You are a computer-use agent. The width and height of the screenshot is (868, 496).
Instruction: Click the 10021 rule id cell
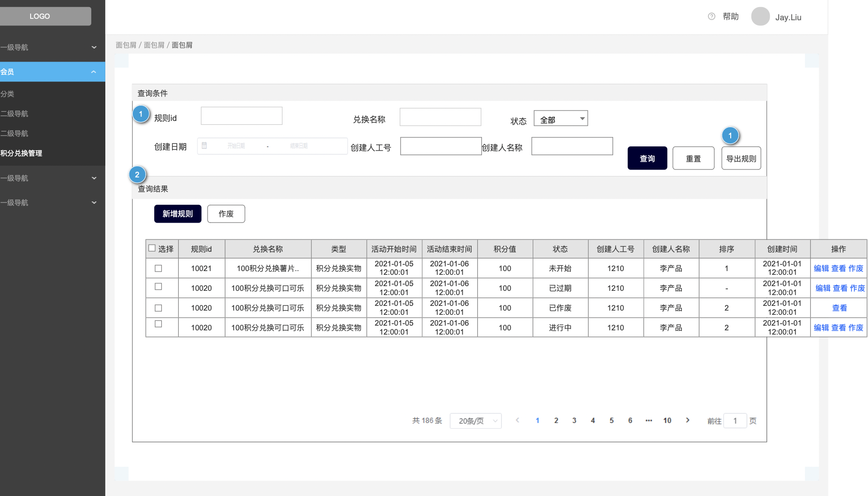pyautogui.click(x=201, y=268)
